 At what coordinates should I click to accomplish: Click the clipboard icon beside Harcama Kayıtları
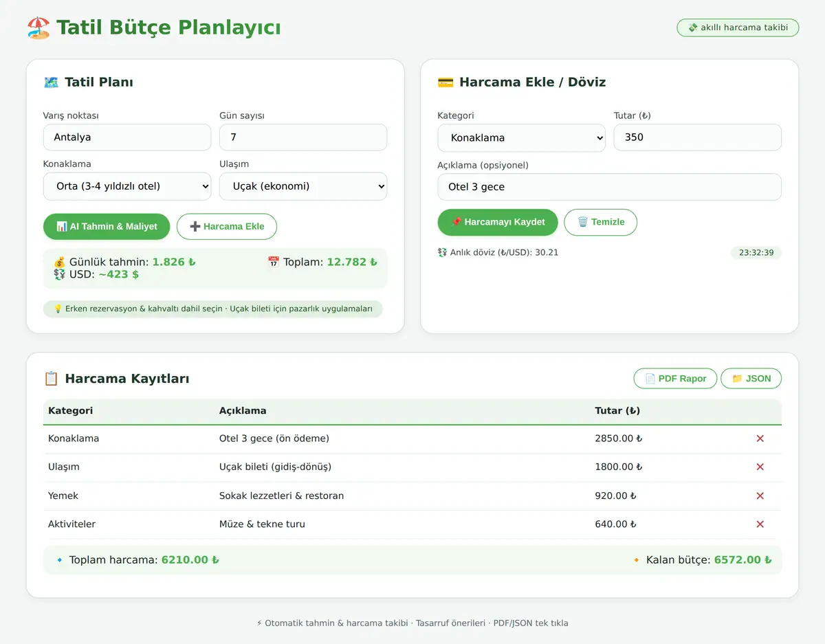51,379
